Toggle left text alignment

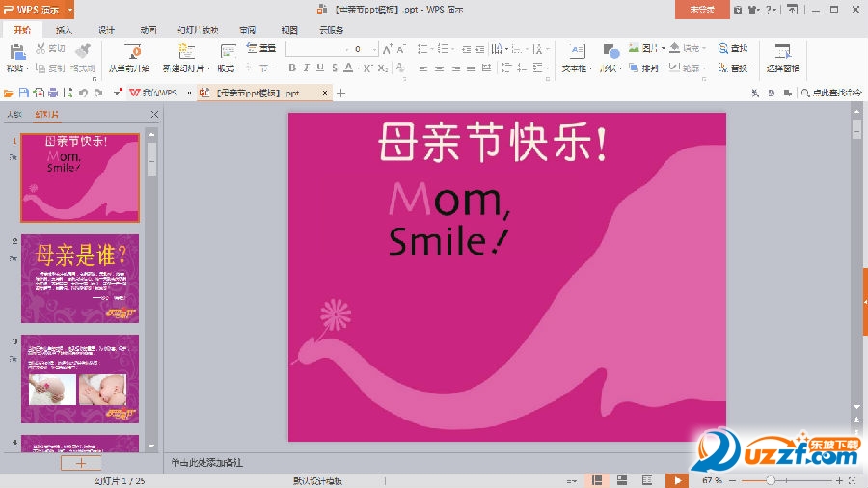[423, 68]
